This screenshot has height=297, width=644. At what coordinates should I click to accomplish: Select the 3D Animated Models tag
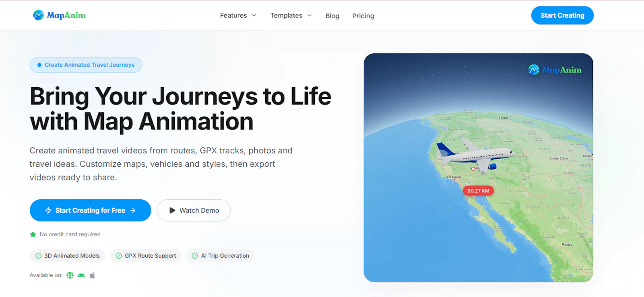[67, 256]
